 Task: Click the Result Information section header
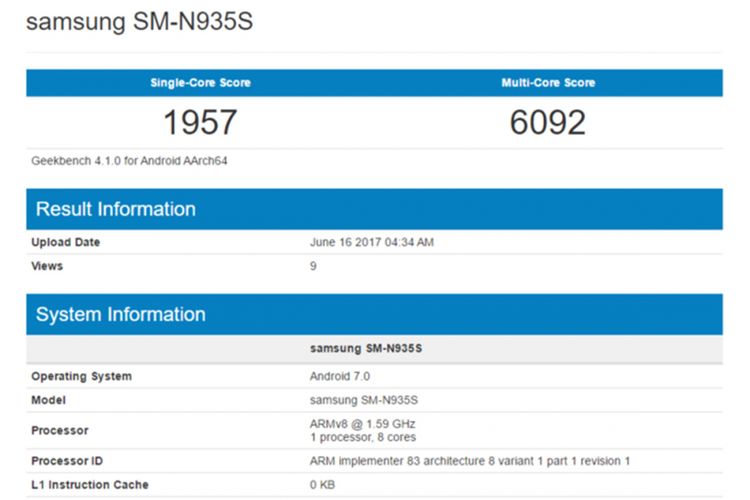point(116,209)
